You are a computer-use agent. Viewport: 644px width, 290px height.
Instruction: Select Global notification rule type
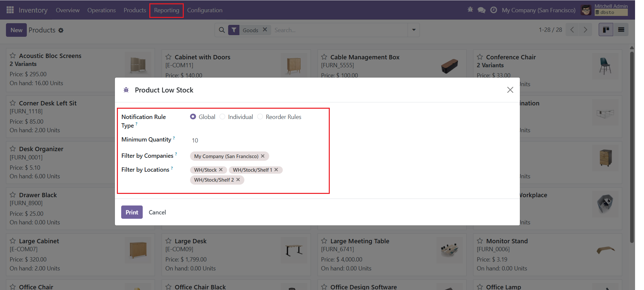point(193,117)
